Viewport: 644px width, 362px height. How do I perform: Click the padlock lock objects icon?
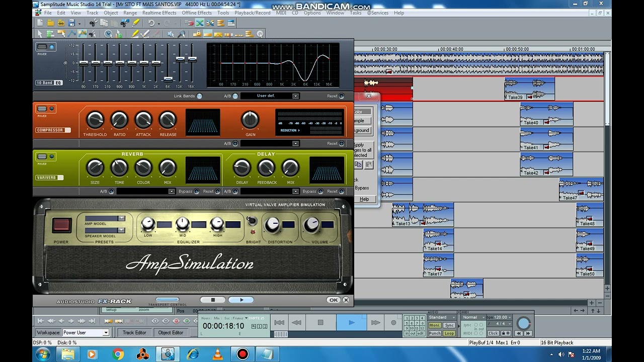click(197, 34)
